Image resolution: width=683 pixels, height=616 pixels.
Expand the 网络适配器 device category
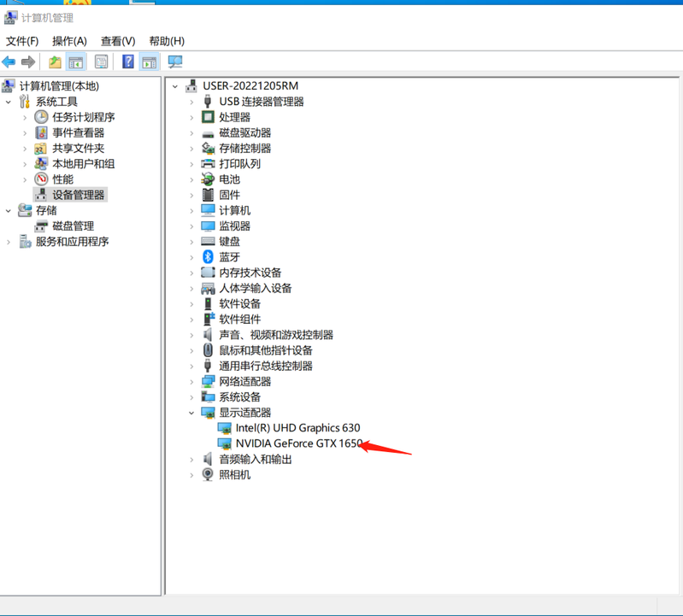coord(191,382)
